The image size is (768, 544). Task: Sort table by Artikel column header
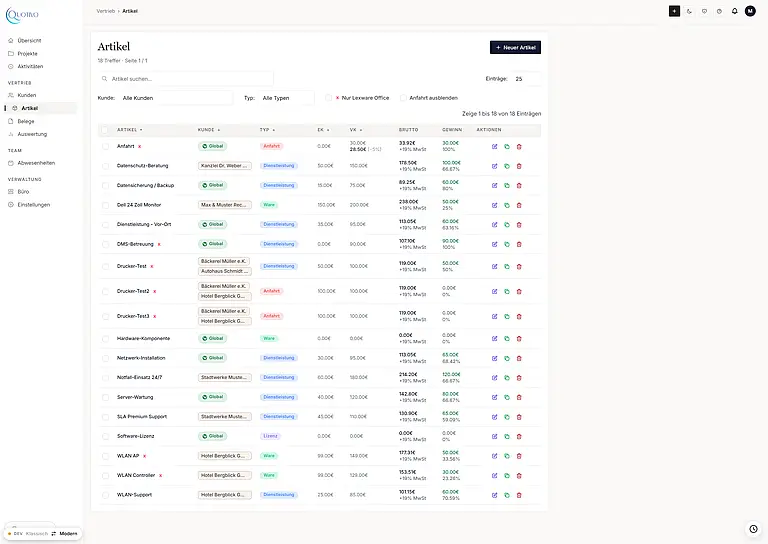[129, 130]
